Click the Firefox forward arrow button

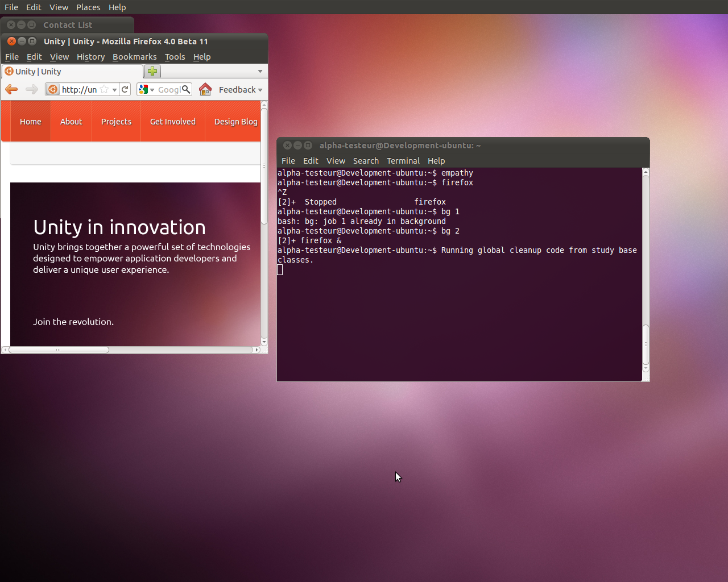tap(32, 89)
